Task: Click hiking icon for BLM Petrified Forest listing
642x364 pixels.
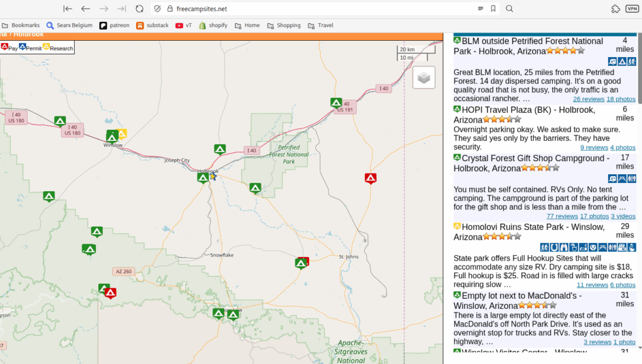Action: [632, 62]
